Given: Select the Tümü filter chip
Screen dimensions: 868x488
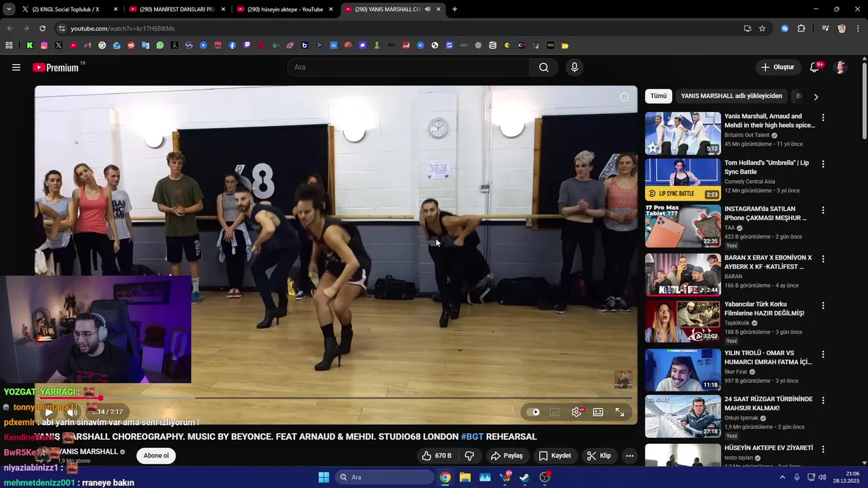Looking at the screenshot, I should [x=658, y=96].
